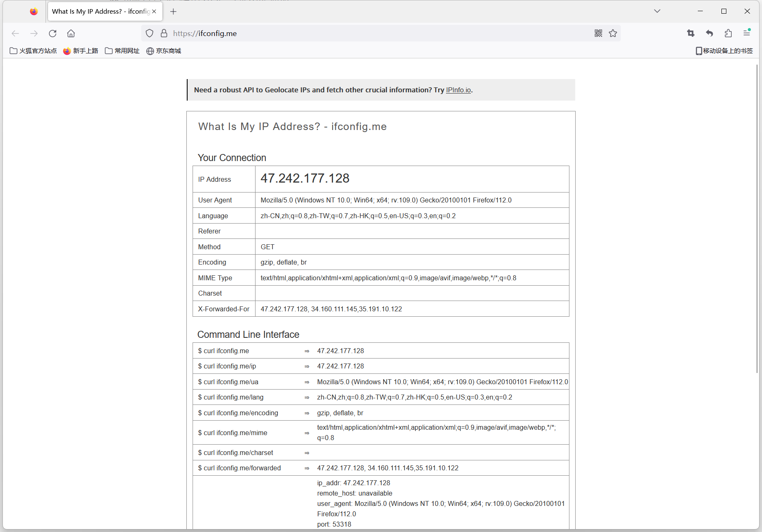762x532 pixels.
Task: Click the page title heading ifconfig.me
Action: pyautogui.click(x=292, y=127)
